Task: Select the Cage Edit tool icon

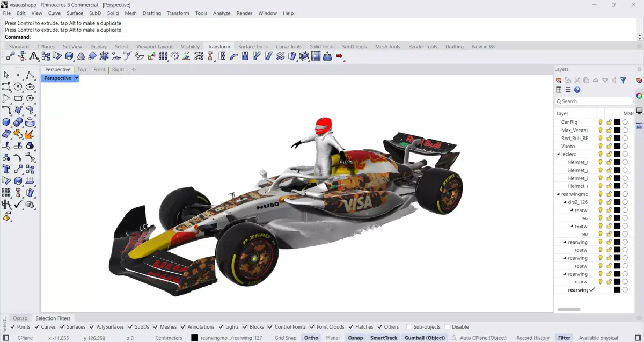Action: (x=304, y=56)
